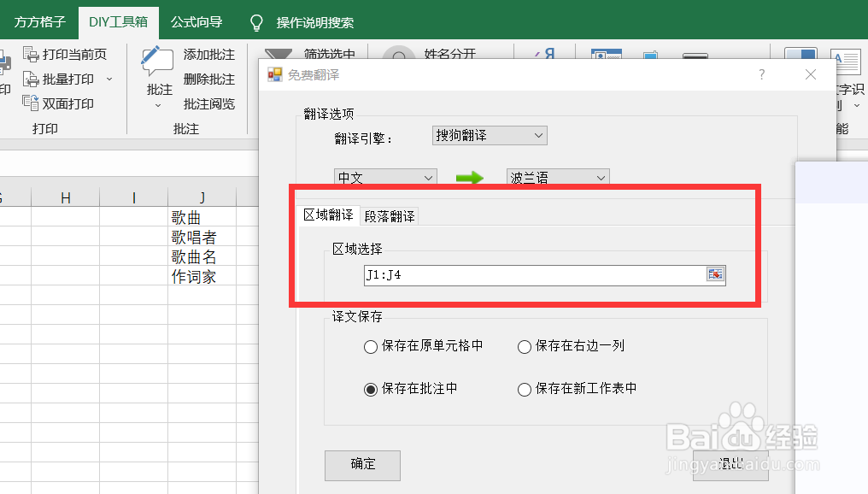The width and height of the screenshot is (868, 494).
Task: Select the 双面打印 duplex print icon
Action: point(30,103)
